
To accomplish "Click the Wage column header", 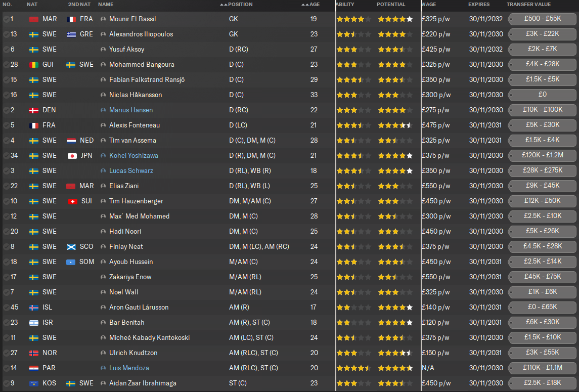I will (428, 5).
